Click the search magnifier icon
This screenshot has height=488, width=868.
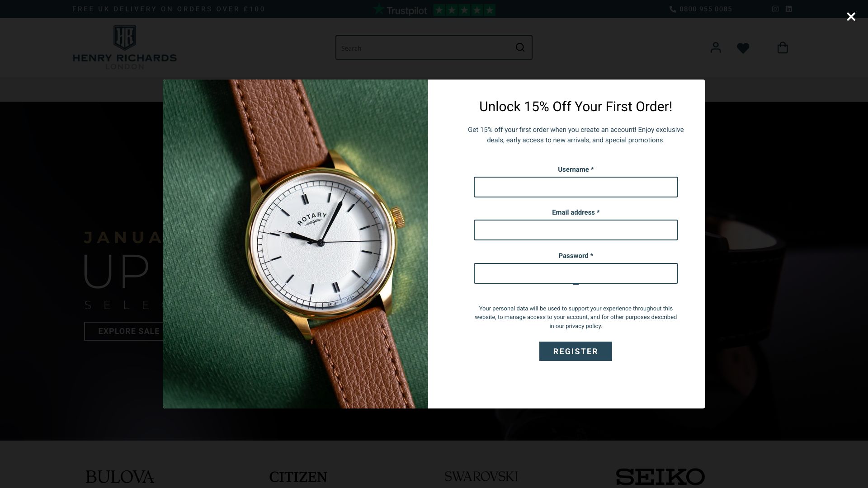pos(520,47)
